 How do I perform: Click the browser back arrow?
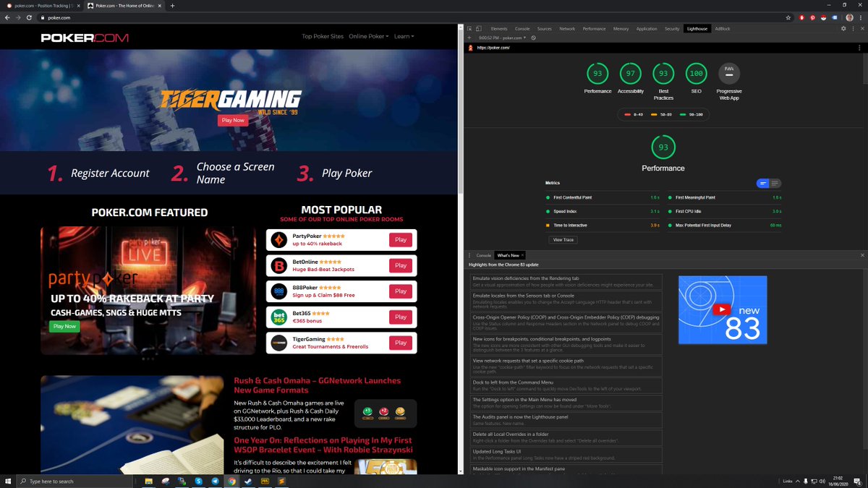(x=8, y=17)
